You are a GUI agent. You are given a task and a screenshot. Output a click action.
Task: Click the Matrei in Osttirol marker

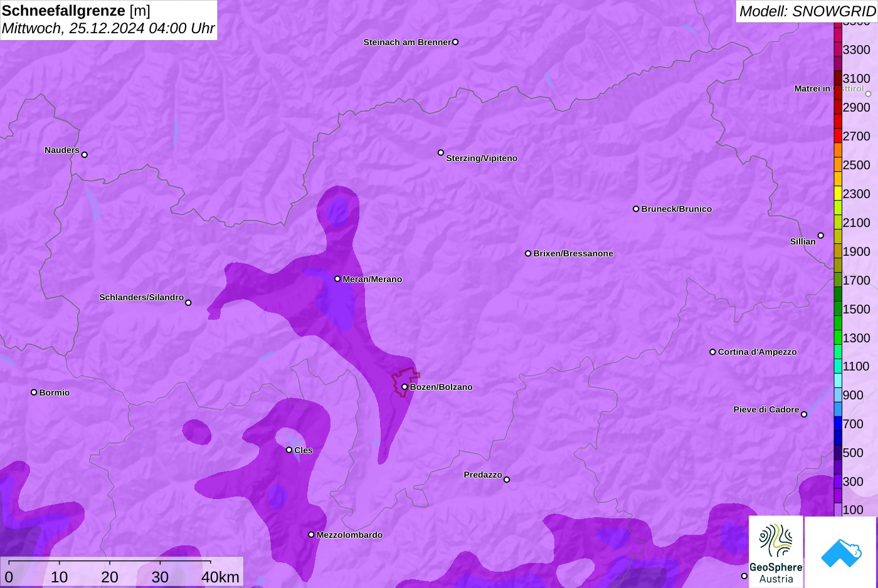click(868, 94)
